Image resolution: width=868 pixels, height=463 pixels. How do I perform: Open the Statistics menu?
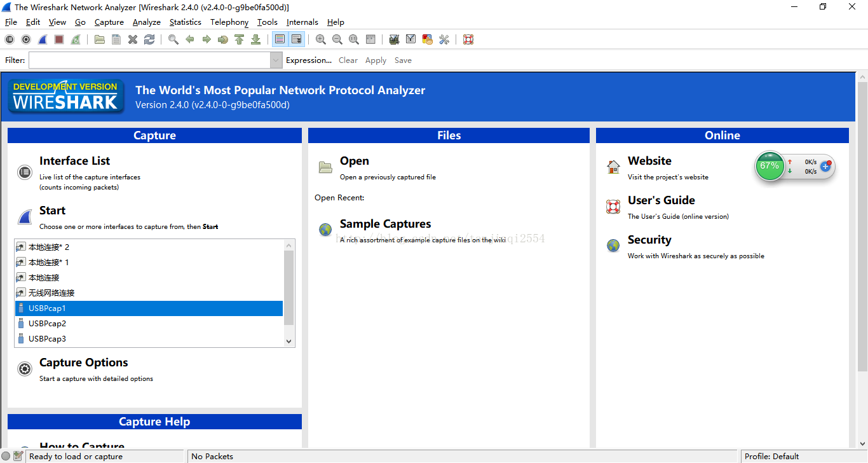click(186, 22)
